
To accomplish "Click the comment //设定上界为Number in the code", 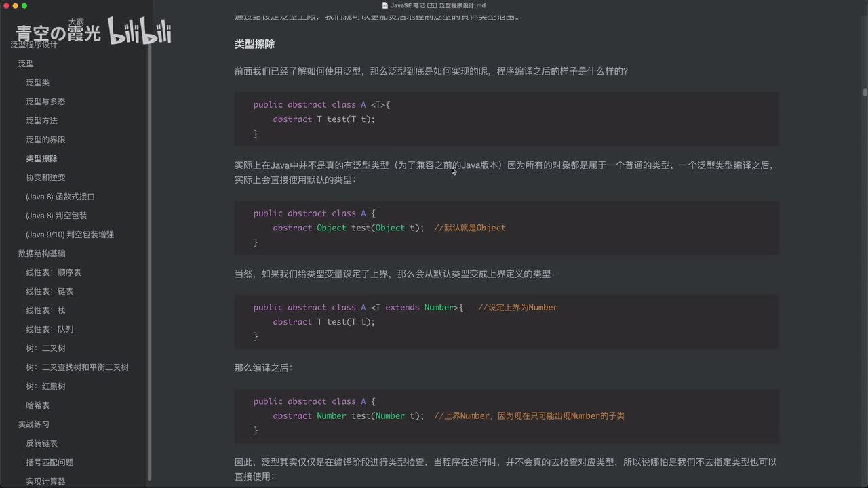I will click(x=517, y=308).
